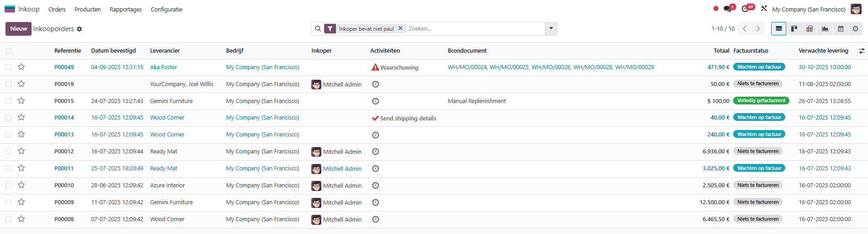Open the Inkooporders gear actions menu
This screenshot has width=868, height=234.
[80, 29]
